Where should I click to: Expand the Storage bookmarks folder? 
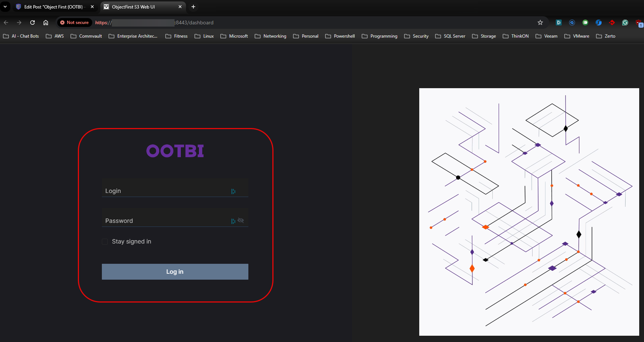pyautogui.click(x=484, y=36)
